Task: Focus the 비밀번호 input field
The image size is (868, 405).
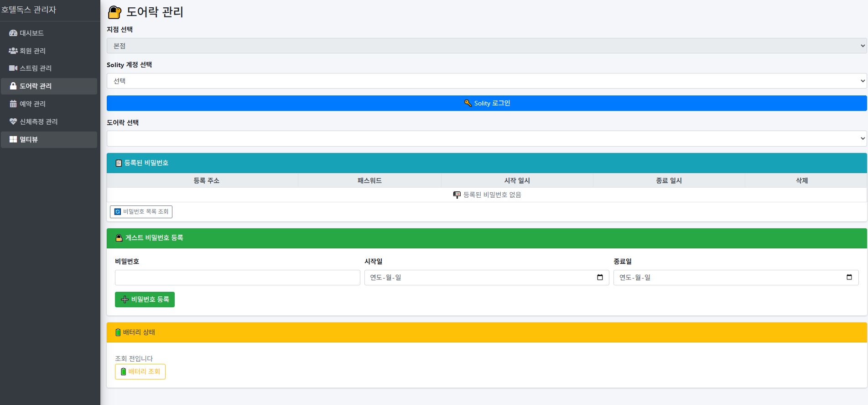Action: [x=238, y=278]
